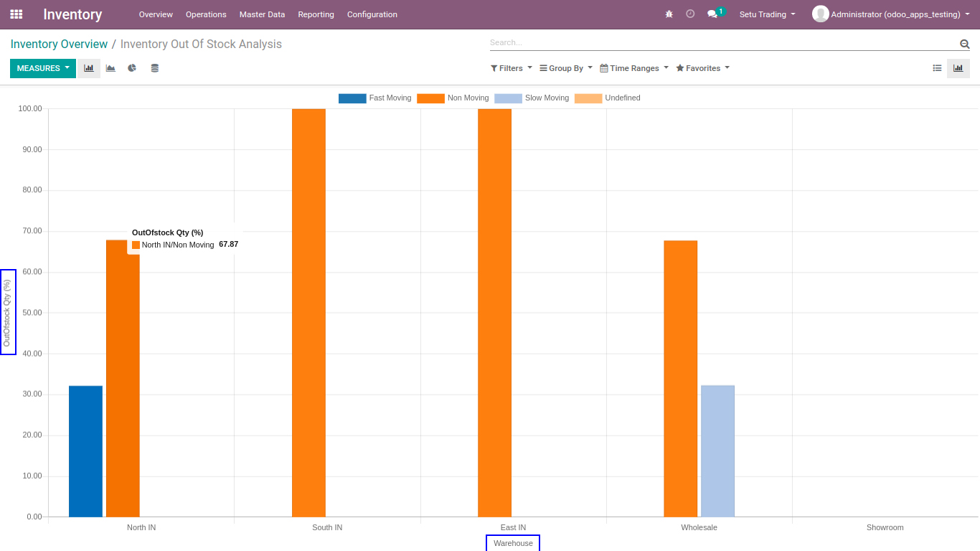Click the North IN Non Moving bar
This screenshot has height=551, width=980.
(123, 378)
